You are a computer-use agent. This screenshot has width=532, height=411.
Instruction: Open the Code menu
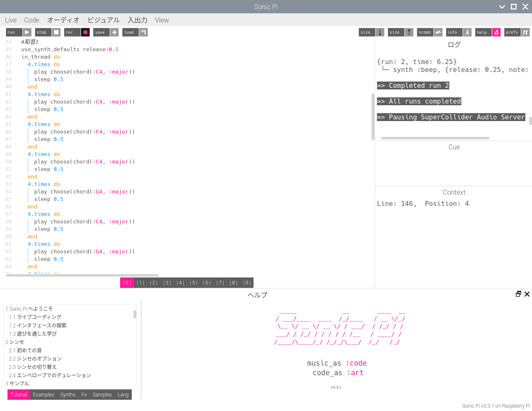[32, 20]
